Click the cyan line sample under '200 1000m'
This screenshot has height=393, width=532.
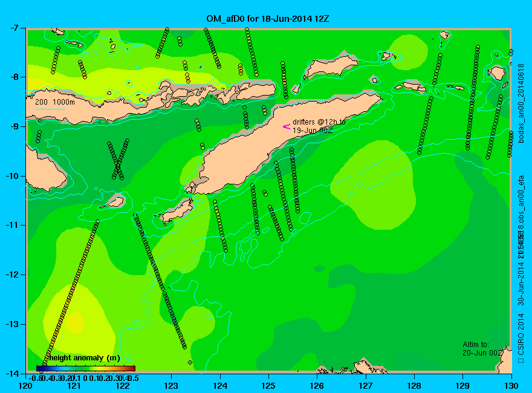(x=50, y=109)
